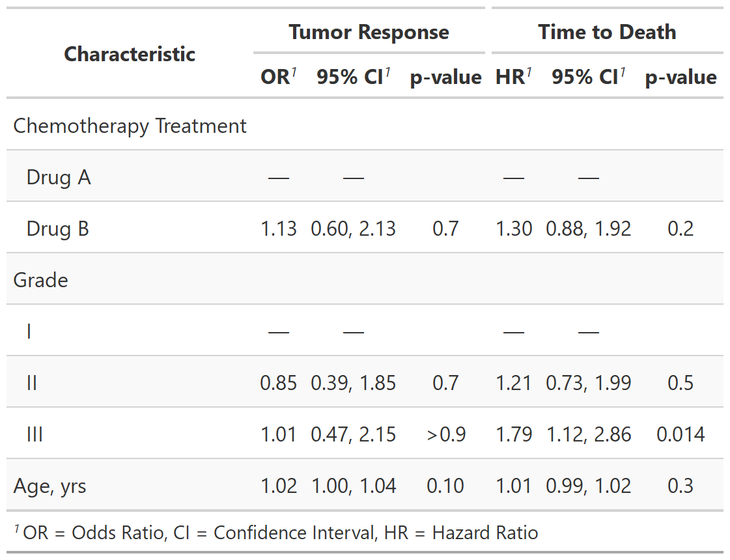730x560 pixels.
Task: Click the abbreviations footnote text
Action: point(280,533)
